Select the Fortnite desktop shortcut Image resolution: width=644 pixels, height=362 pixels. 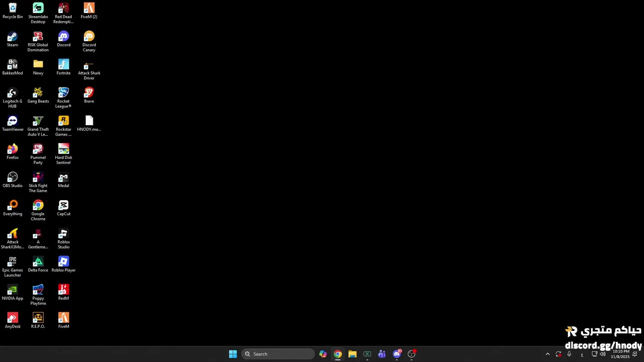click(x=63, y=67)
